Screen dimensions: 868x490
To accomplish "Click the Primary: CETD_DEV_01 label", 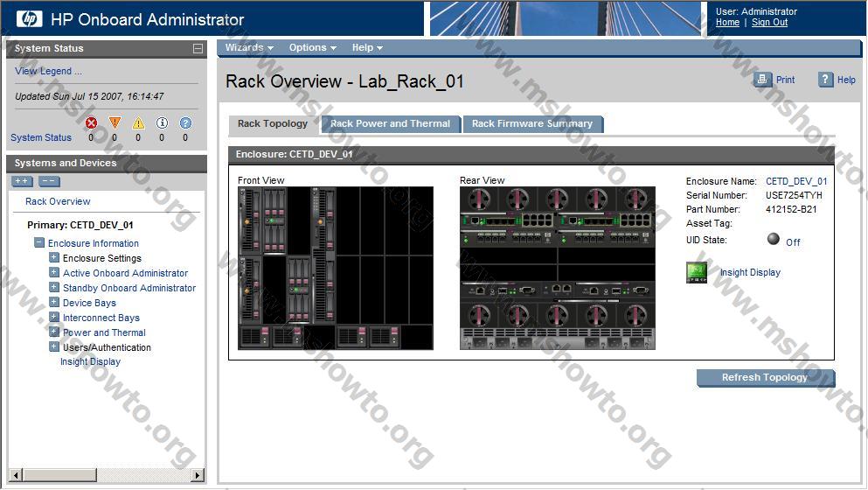I will tap(80, 225).
